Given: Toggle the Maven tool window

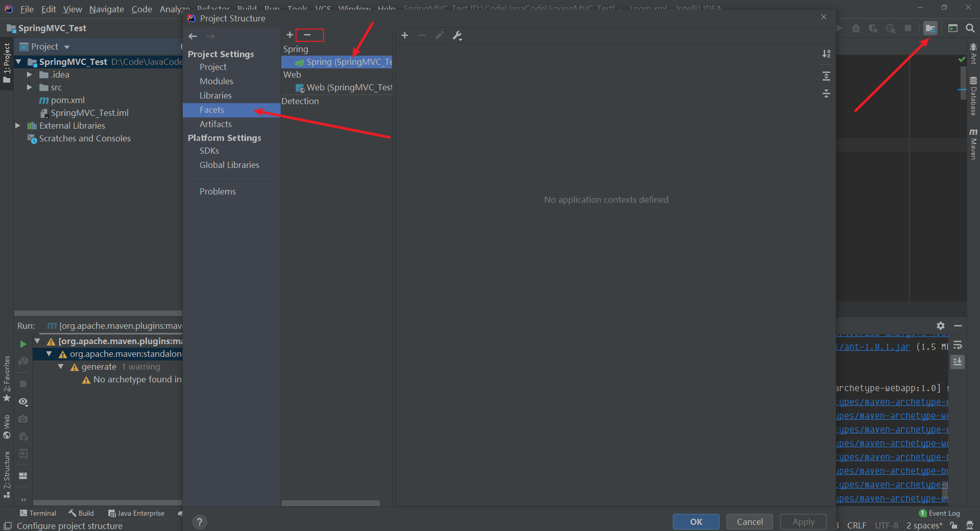Looking at the screenshot, I should [973, 144].
